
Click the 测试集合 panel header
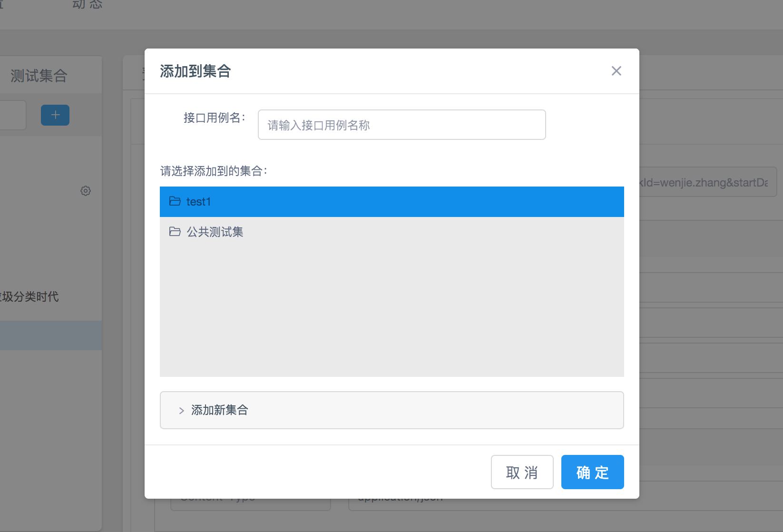click(39, 76)
